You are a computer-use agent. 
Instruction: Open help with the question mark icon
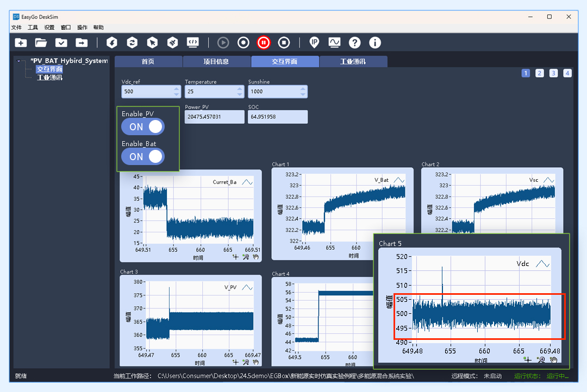click(x=354, y=43)
